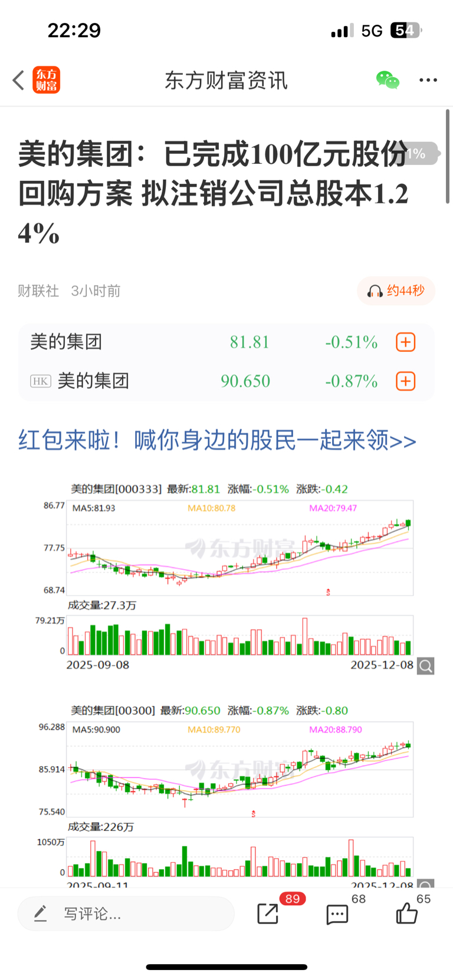453x980 pixels.
Task: Tap MA20:88.790 label on second chart
Action: [x=336, y=730]
